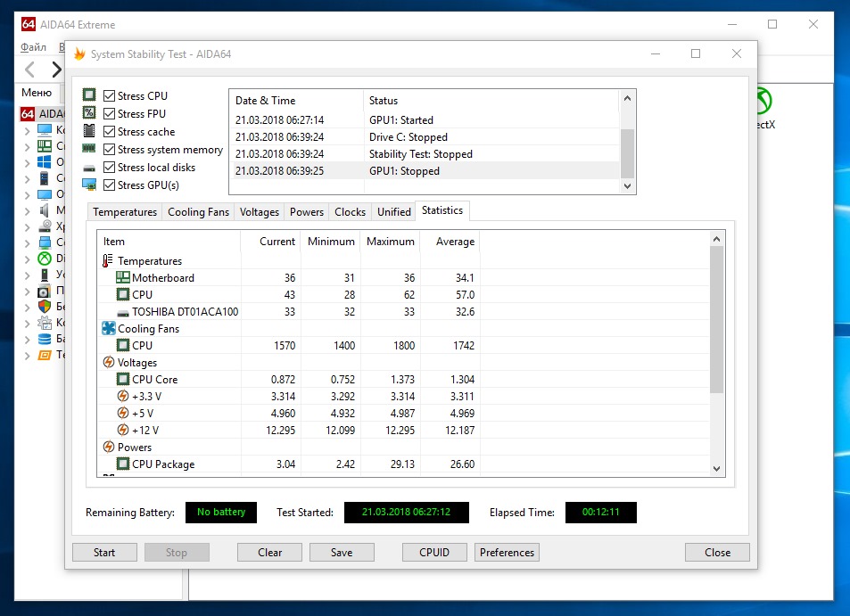Click the local disks drive icon
The image size is (850, 616).
click(89, 168)
